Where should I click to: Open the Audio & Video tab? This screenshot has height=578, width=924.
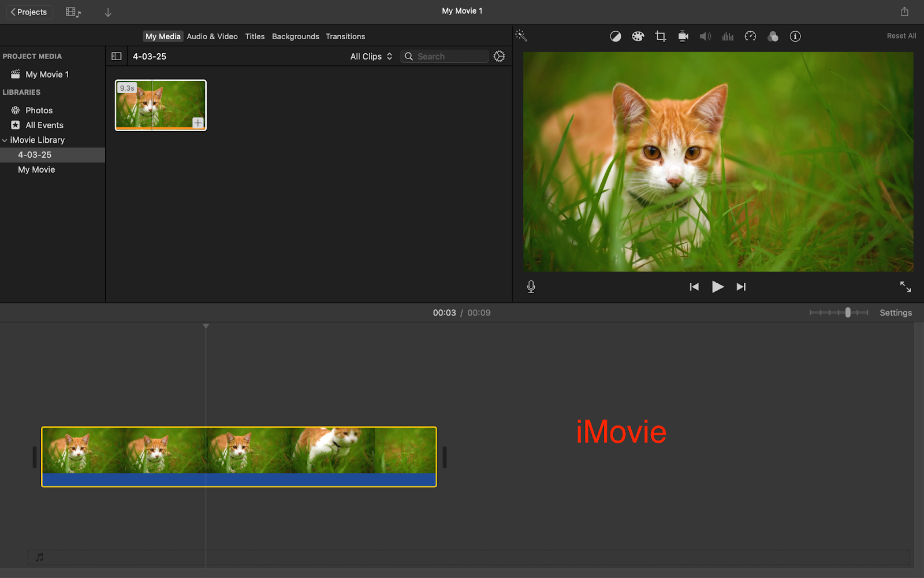212,36
